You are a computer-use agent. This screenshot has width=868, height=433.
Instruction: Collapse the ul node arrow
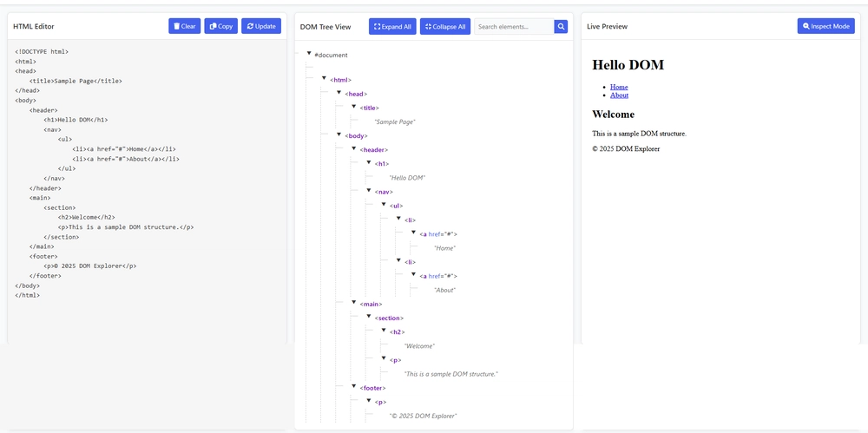tap(384, 204)
